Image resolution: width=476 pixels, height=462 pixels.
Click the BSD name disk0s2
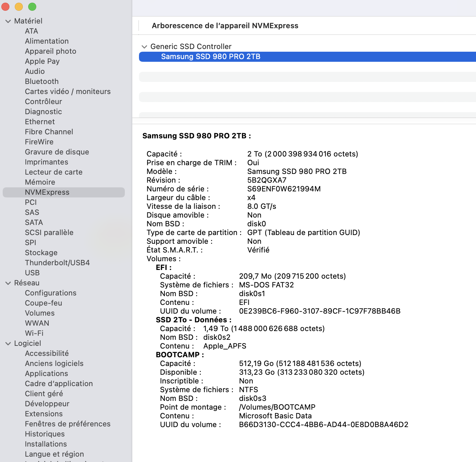217,337
